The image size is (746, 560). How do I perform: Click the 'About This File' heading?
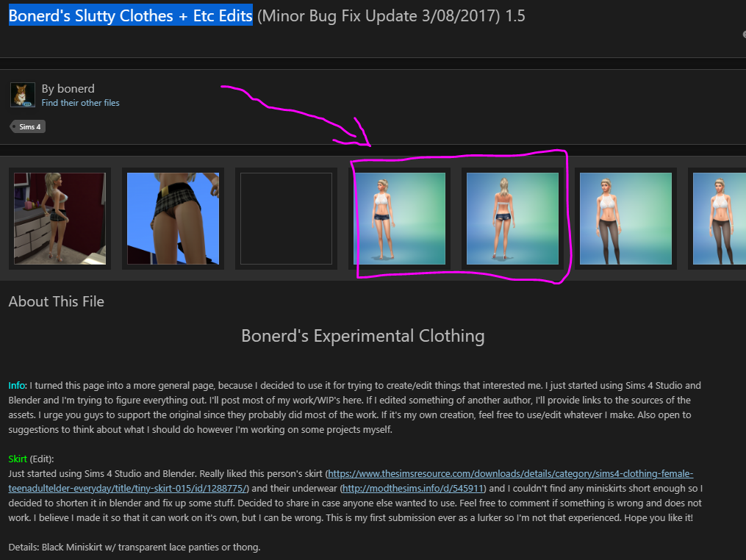click(56, 301)
